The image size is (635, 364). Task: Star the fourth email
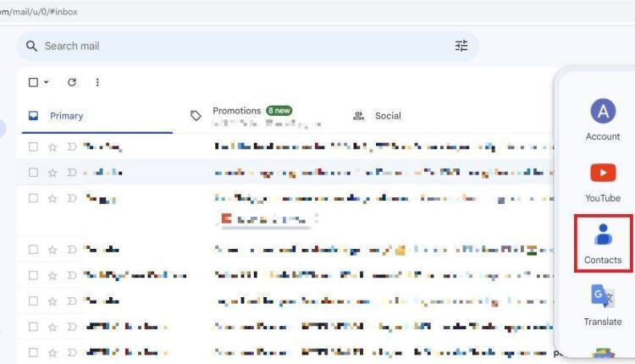[52, 250]
